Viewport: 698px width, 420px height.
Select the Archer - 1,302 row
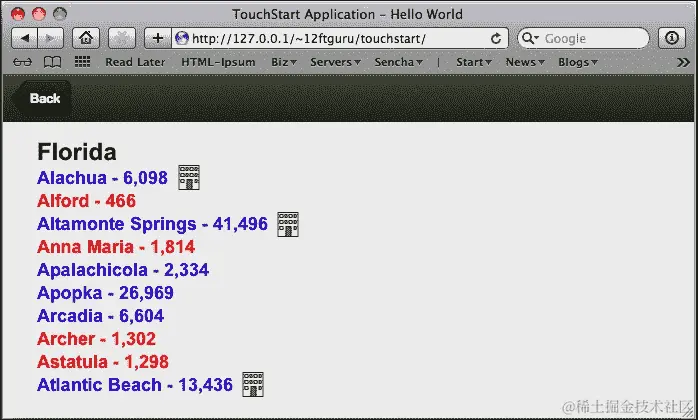pyautogui.click(x=97, y=339)
